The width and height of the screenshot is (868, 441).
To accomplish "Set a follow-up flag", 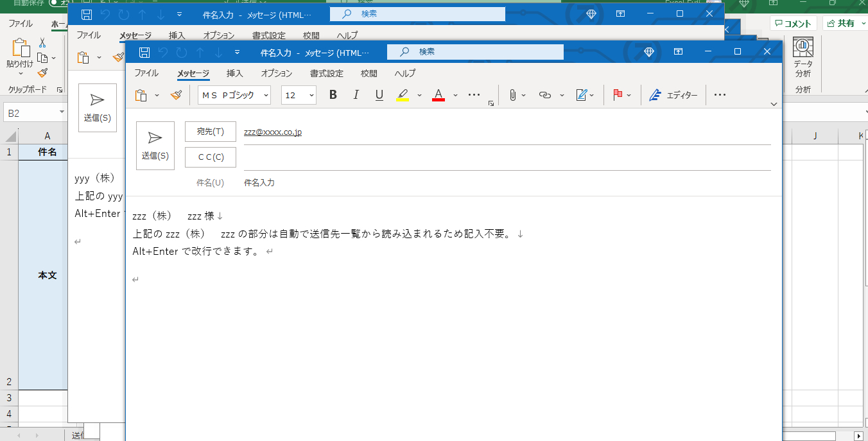I will (x=618, y=95).
